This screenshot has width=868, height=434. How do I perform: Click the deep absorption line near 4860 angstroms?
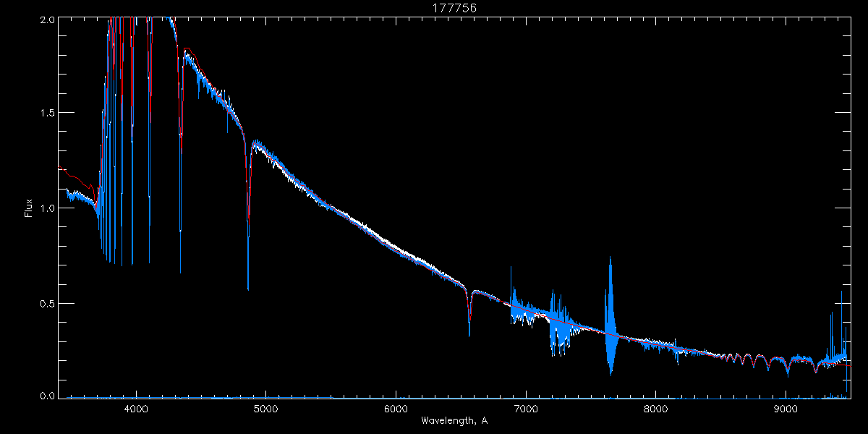[x=248, y=217]
